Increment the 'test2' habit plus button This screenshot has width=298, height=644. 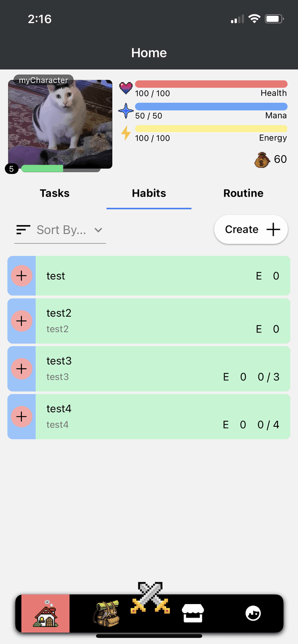point(21,321)
